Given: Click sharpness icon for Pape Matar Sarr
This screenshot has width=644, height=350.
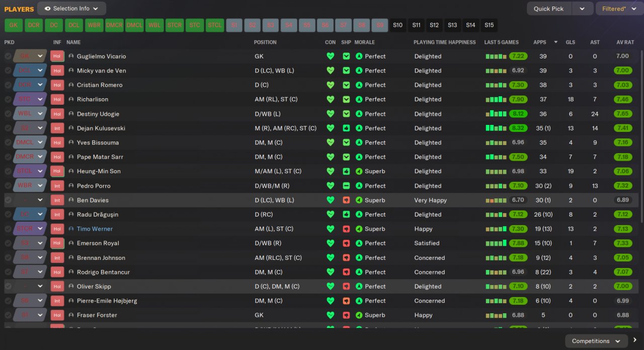Looking at the screenshot, I should tap(346, 157).
